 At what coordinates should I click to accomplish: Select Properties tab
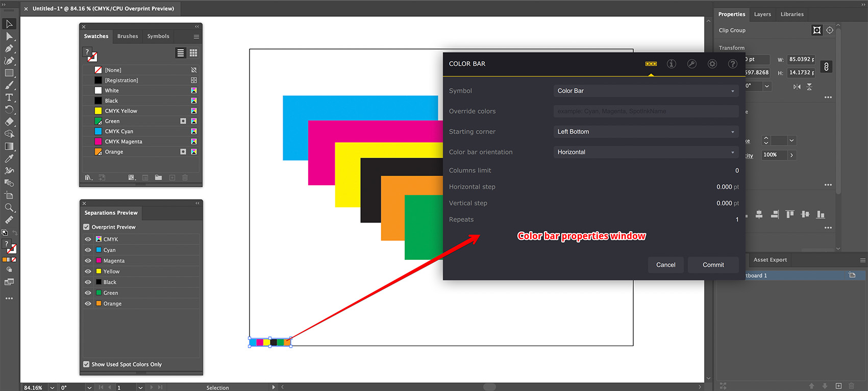[x=732, y=14]
